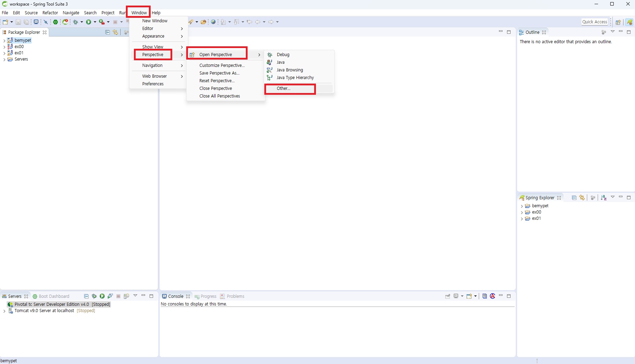The image size is (635, 364).
Task: Toggle Skip All Breakpoints icon
Action: click(x=46, y=22)
